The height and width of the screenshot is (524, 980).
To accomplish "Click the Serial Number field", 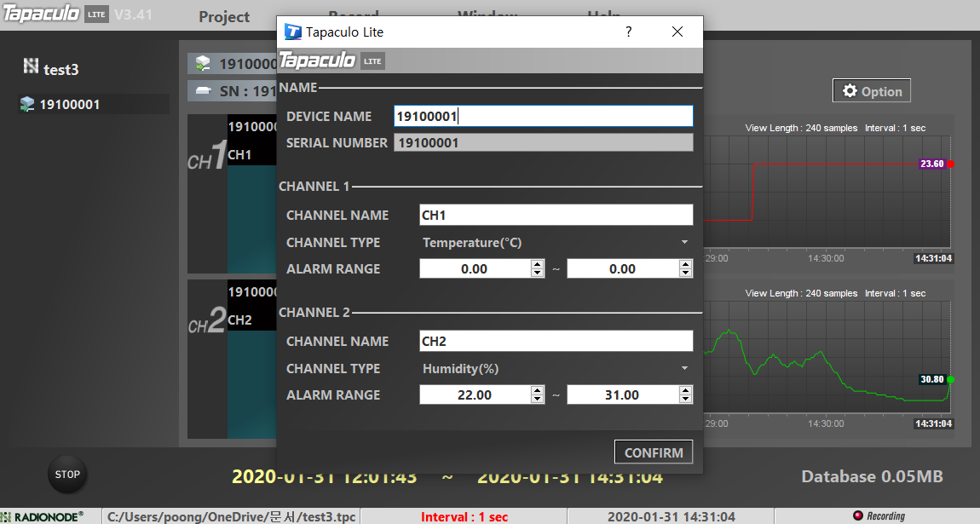I will (543, 142).
